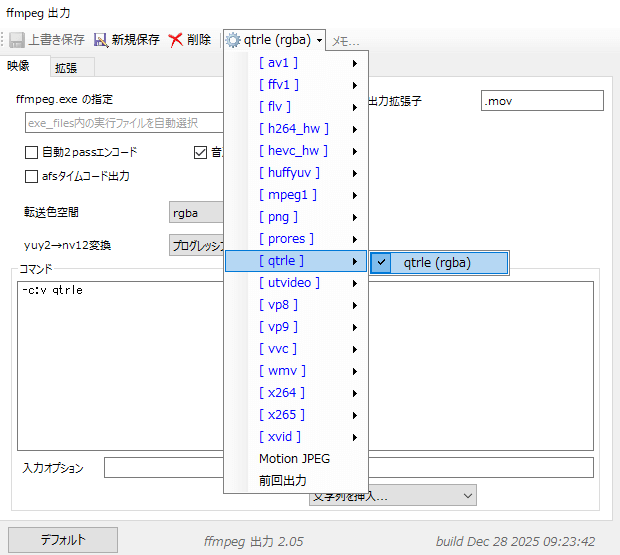The image size is (620, 555).
Task: Enable afsタイムコード出力 checkbox
Action: tap(32, 176)
